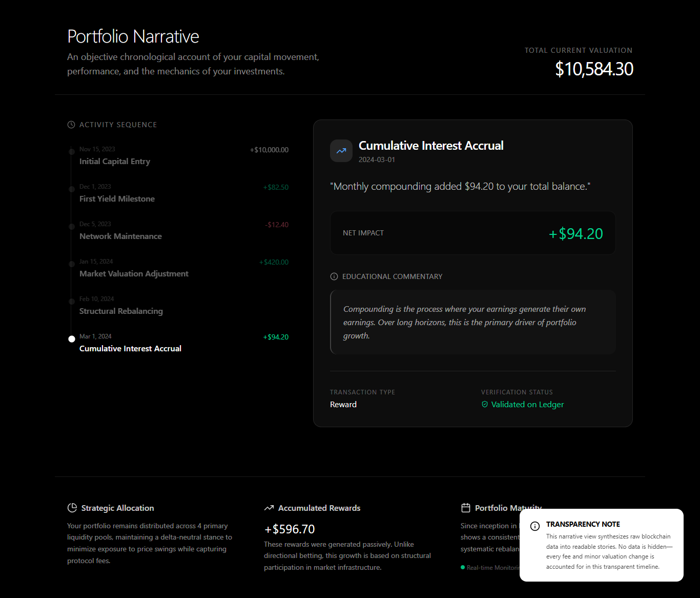Click the pie chart icon for Strategic Allocation
Screen dimensions: 700x598
72,508
